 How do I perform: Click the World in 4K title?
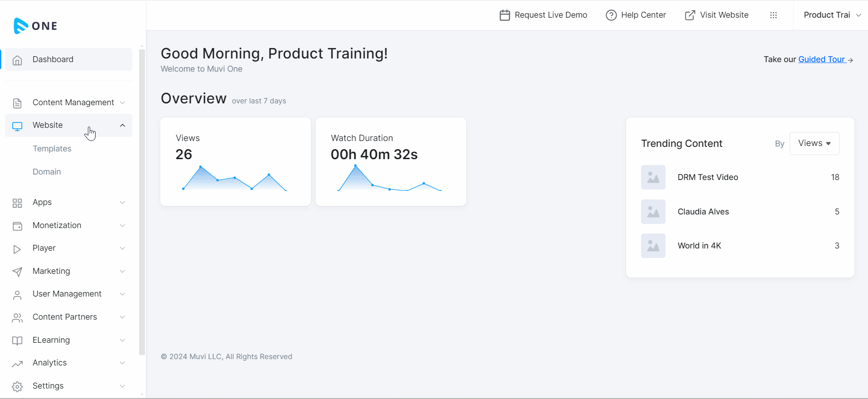(x=699, y=246)
